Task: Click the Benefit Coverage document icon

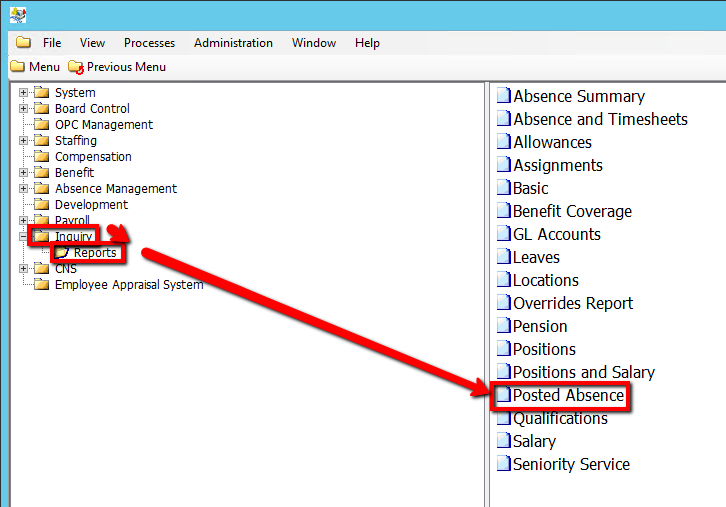Action: click(x=504, y=212)
